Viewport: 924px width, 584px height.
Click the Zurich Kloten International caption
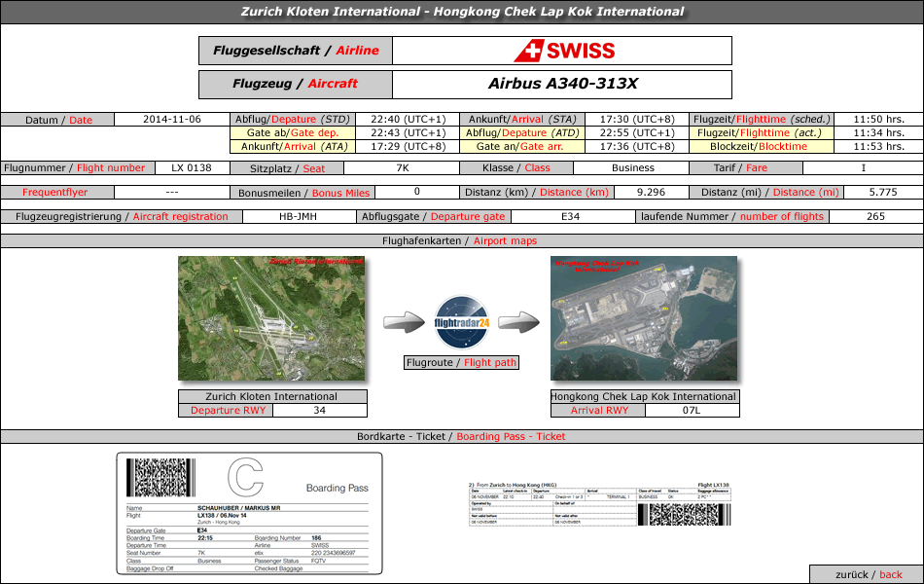click(x=271, y=396)
